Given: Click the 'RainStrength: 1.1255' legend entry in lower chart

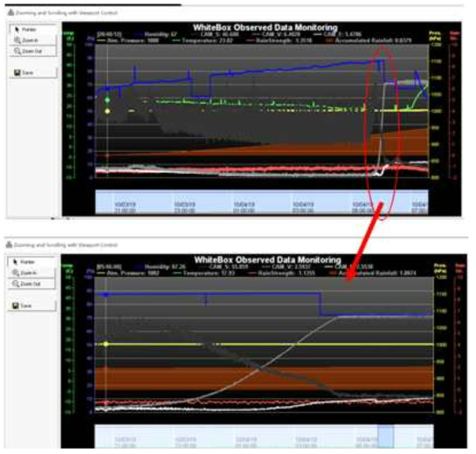Looking at the screenshot, I should [283, 272].
